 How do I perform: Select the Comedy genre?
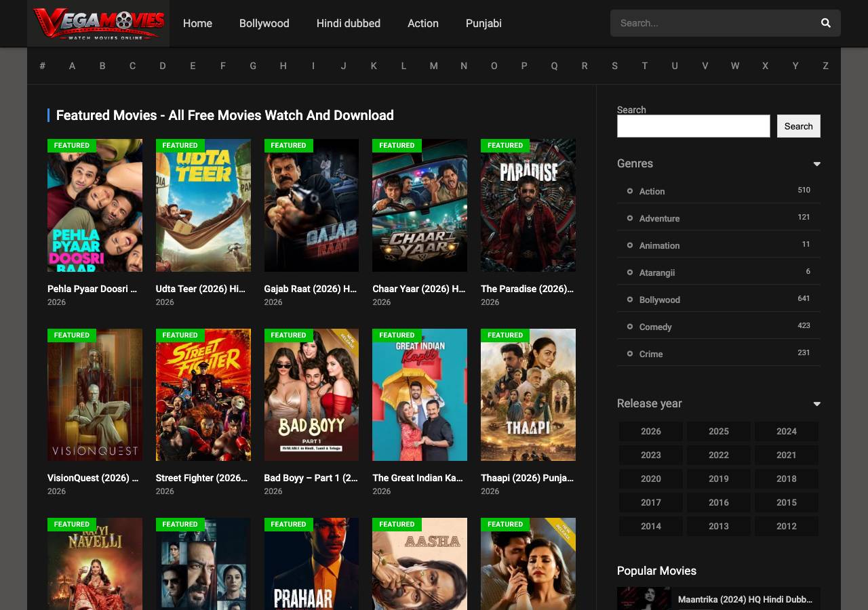click(x=655, y=327)
